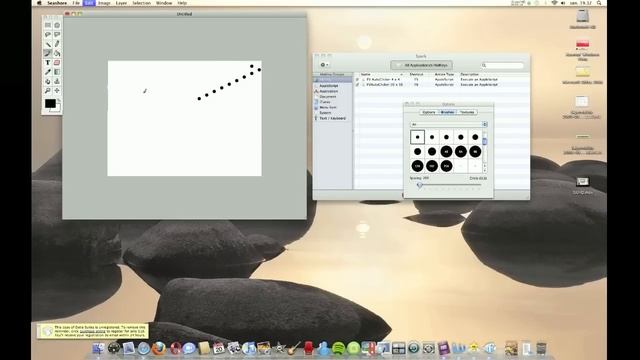
Task: Open the Window menu
Action: 164,3
